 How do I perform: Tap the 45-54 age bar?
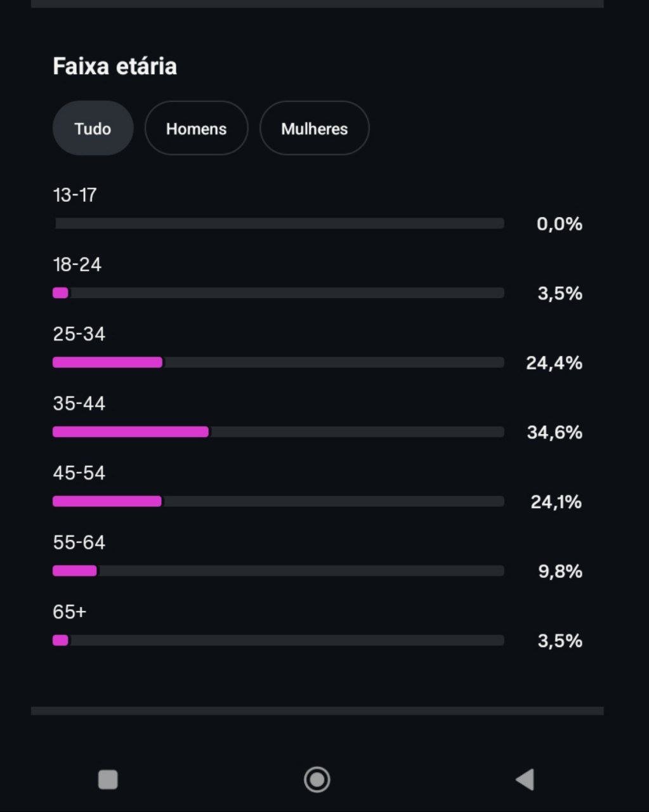tap(107, 501)
